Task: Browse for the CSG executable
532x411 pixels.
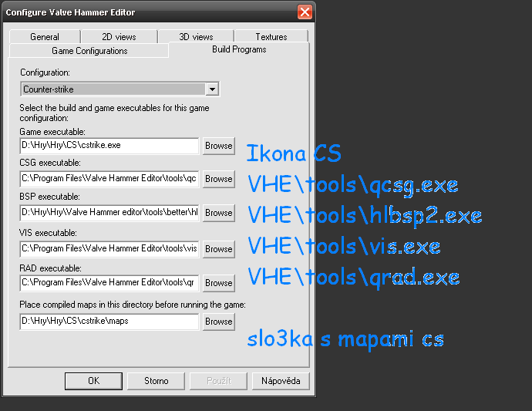Action: coord(218,179)
